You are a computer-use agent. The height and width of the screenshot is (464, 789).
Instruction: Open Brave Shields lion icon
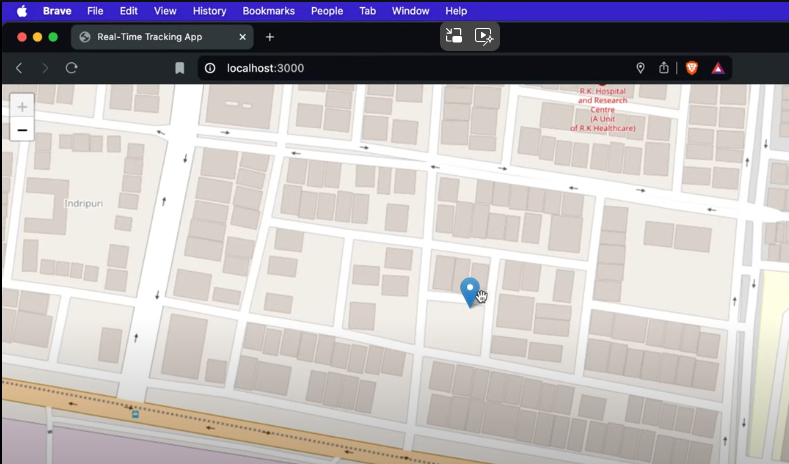(692, 68)
